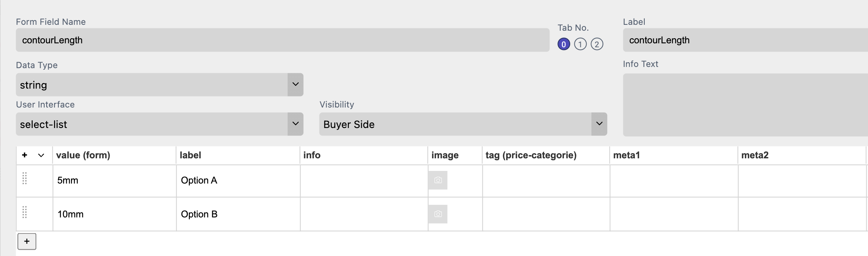868x256 pixels.
Task: Add a new row with bottom plus button
Action: [x=27, y=241]
